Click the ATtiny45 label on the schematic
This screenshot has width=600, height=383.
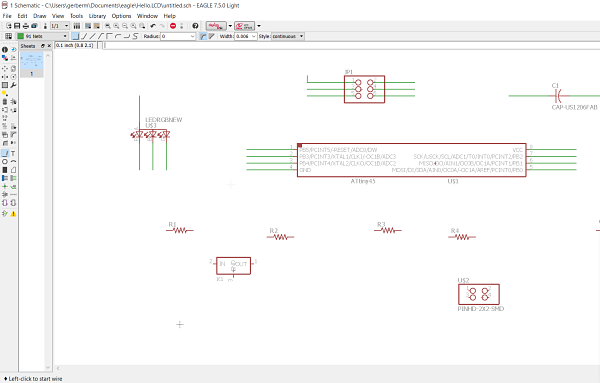pos(363,181)
